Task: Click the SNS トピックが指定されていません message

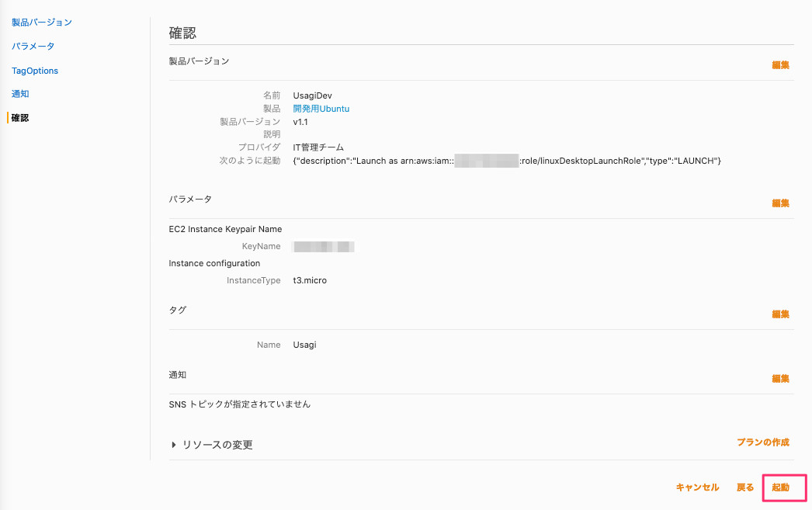Action: [240, 404]
